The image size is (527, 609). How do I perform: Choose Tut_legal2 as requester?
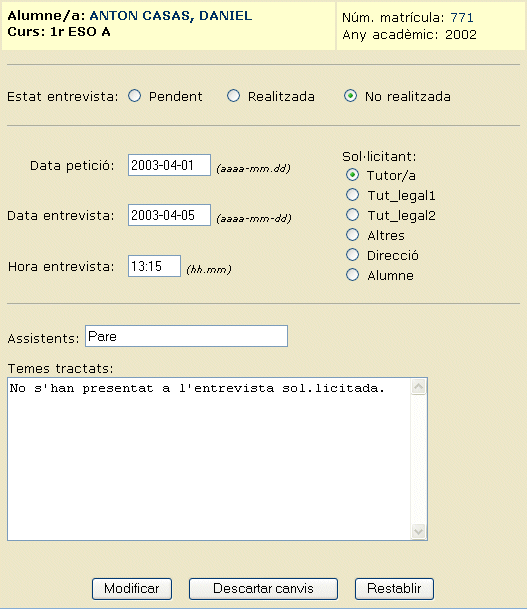tap(352, 215)
